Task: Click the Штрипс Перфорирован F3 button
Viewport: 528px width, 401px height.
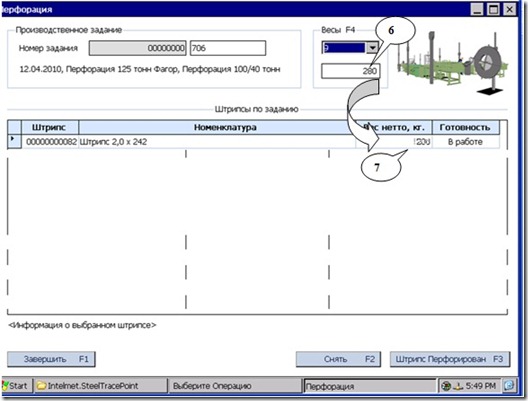Action: point(450,359)
